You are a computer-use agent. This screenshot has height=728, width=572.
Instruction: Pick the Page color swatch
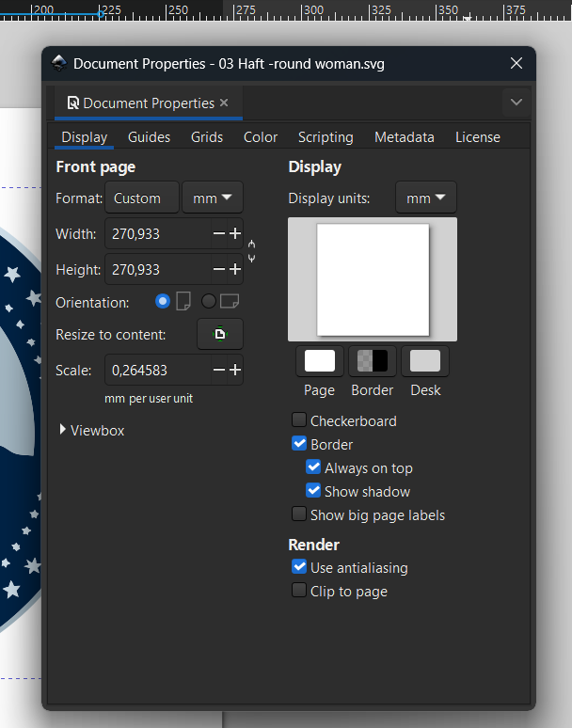tap(320, 361)
